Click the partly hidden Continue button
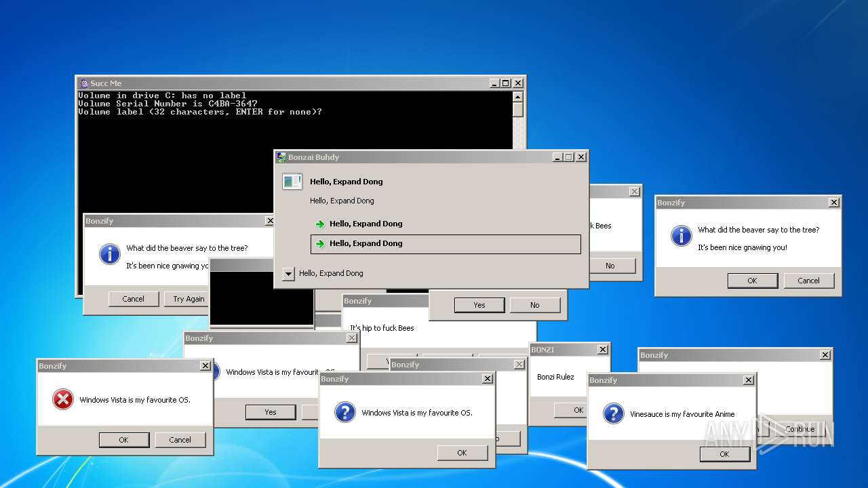This screenshot has height=488, width=868. (x=797, y=429)
